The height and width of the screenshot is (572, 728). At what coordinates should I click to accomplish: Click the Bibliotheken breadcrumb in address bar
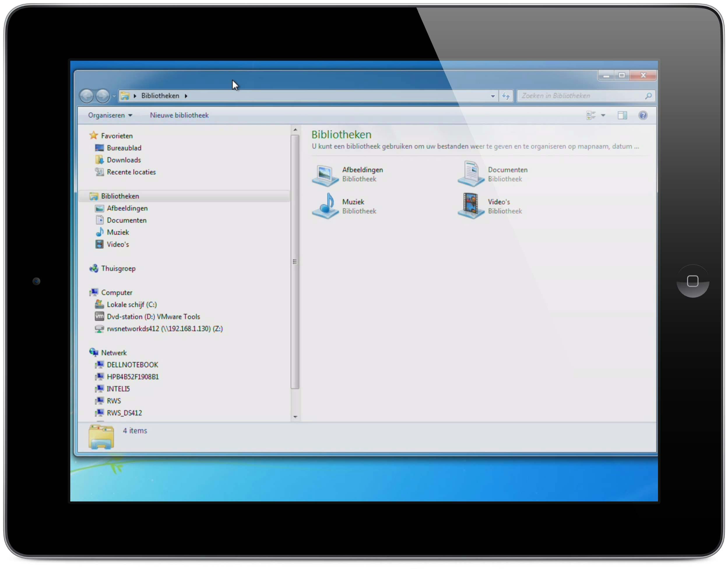160,96
